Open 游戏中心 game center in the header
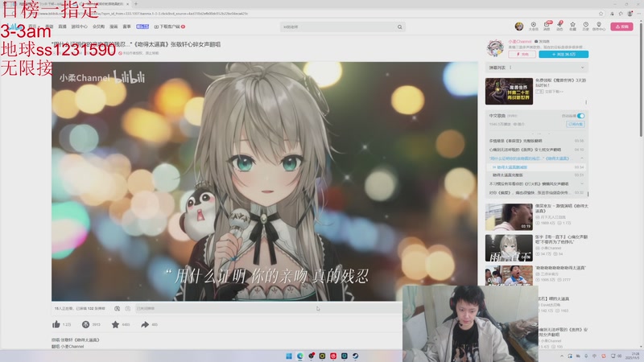644x362 pixels. tap(79, 27)
